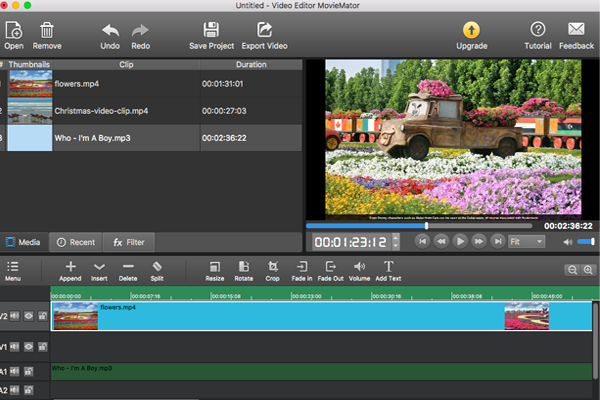This screenshot has height=400, width=600.
Task: Open the Tutorial help icon
Action: [x=538, y=29]
